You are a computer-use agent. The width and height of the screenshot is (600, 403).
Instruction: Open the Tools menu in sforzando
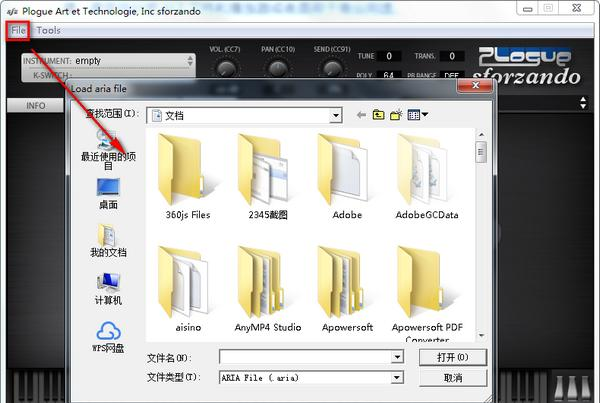[48, 30]
